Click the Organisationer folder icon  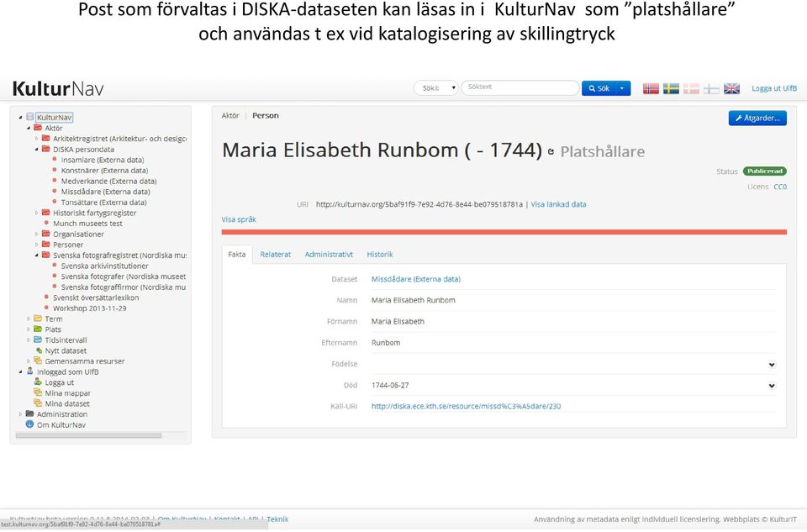45,234
